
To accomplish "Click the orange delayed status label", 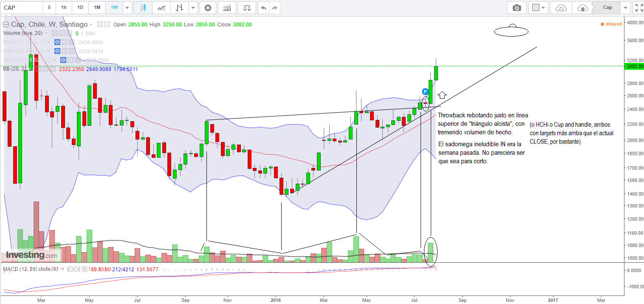I will [x=611, y=24].
